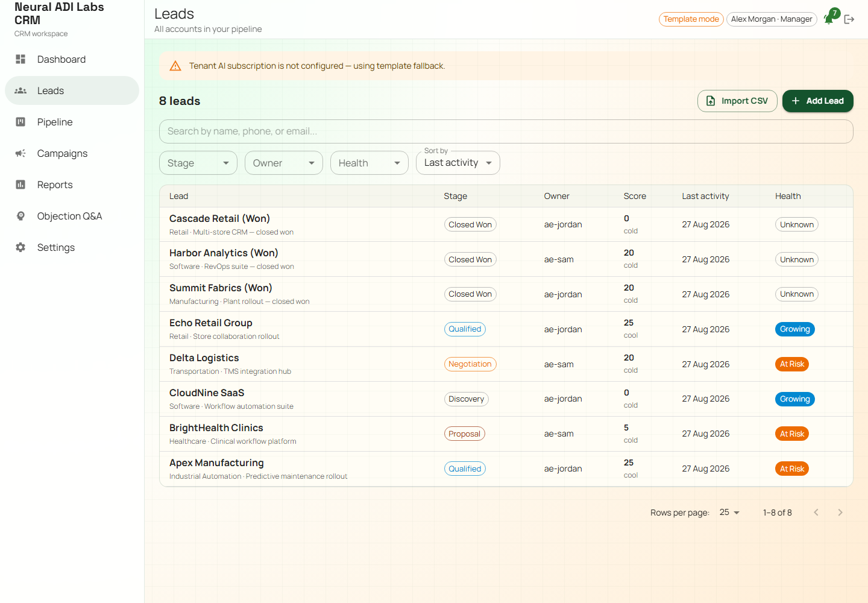Image resolution: width=868 pixels, height=603 pixels.
Task: Click the Pipeline board icon in sidebar
Action: pyautogui.click(x=20, y=122)
